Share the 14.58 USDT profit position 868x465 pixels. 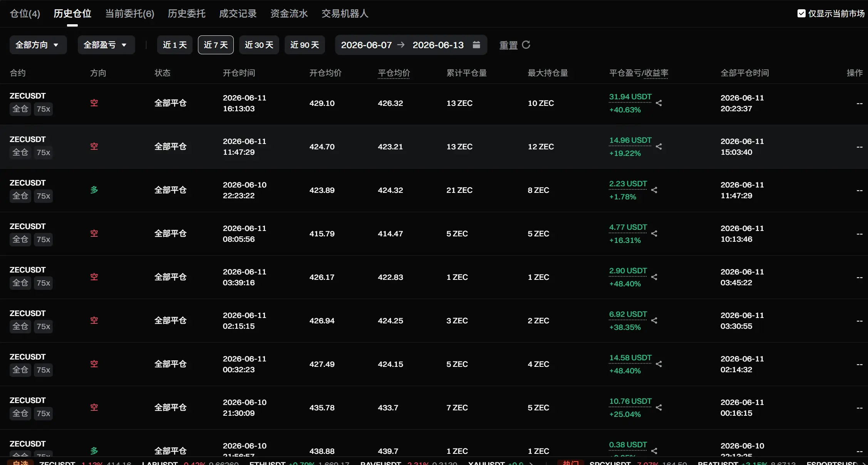pyautogui.click(x=659, y=364)
